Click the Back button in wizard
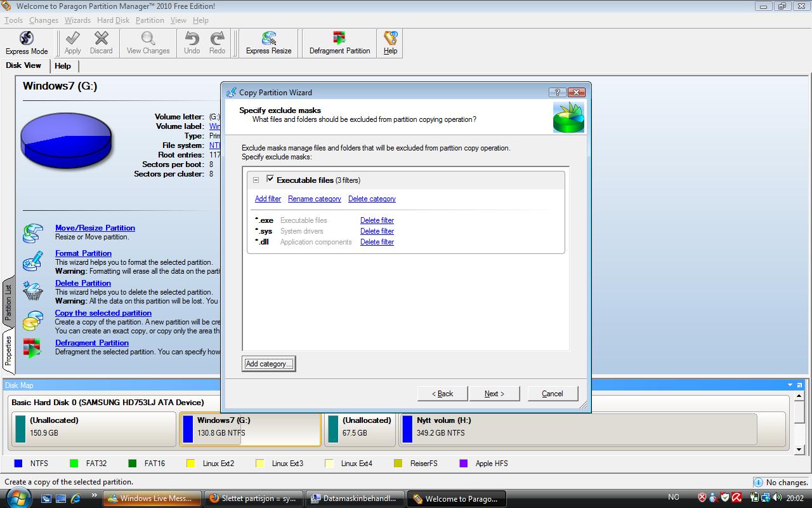 (443, 394)
